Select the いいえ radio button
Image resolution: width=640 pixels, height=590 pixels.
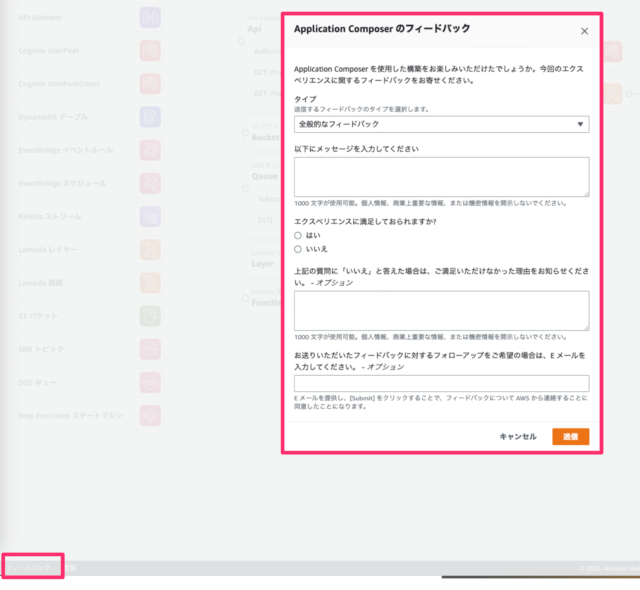click(x=298, y=249)
